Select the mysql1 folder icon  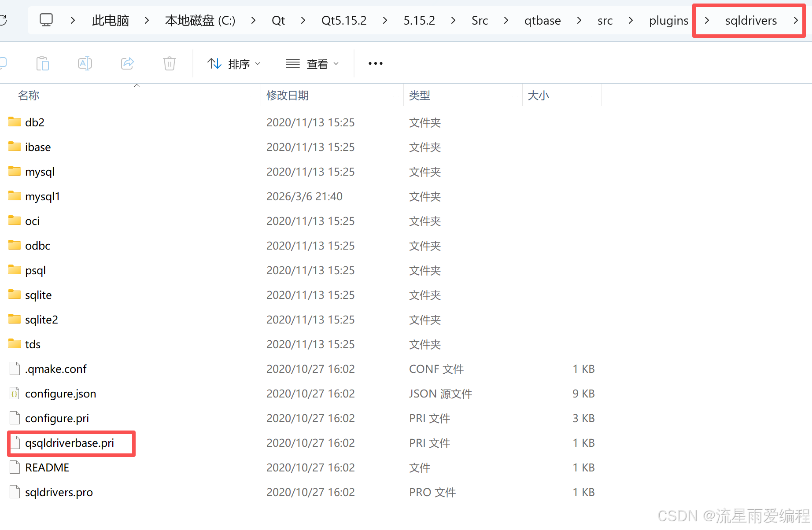15,196
